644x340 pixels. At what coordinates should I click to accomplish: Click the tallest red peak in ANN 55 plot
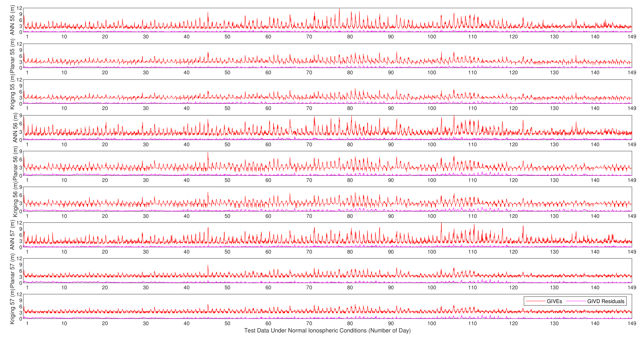[x=339, y=10]
